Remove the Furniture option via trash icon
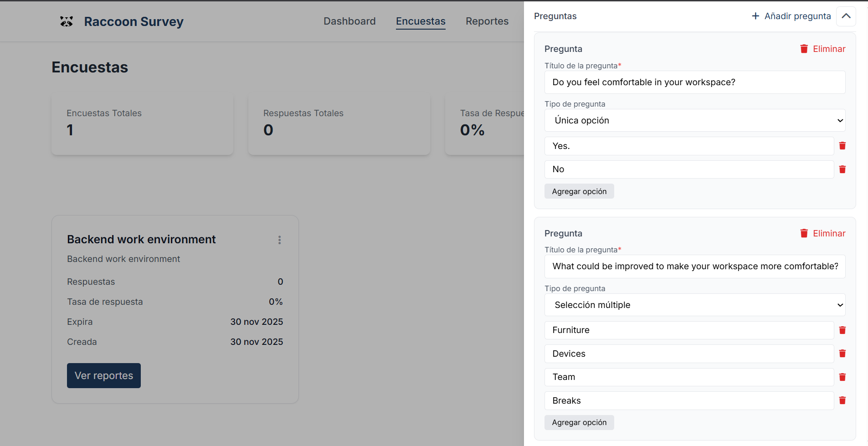Screen dimensions: 868x446 click(842, 330)
